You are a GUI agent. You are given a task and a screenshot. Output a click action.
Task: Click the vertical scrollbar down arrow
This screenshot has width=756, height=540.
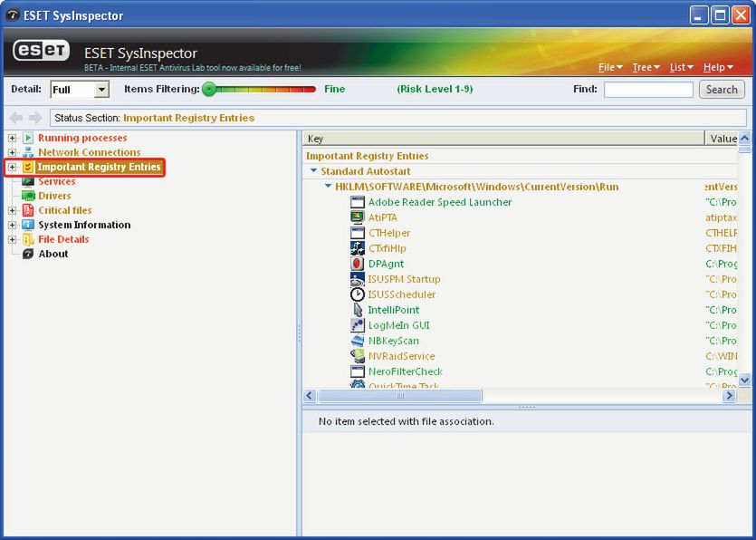point(744,380)
